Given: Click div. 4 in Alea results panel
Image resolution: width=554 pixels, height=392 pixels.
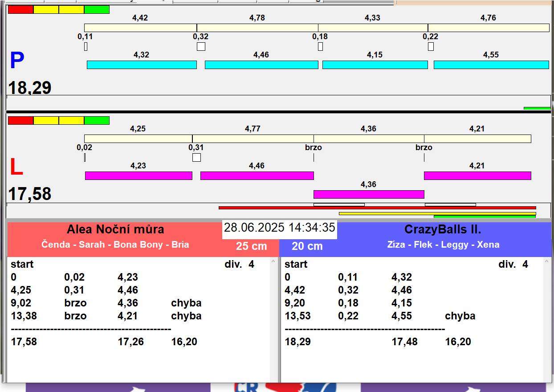Looking at the screenshot, I should pyautogui.click(x=240, y=264).
